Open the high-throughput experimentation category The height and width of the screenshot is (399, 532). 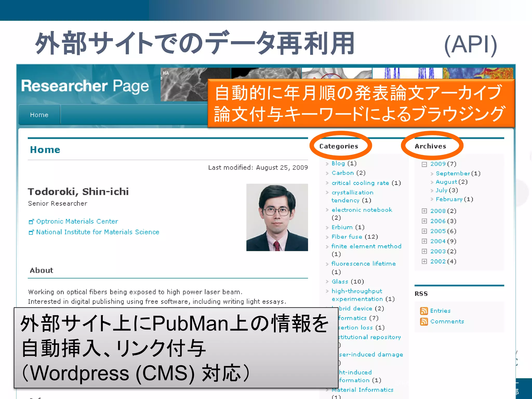click(x=357, y=295)
